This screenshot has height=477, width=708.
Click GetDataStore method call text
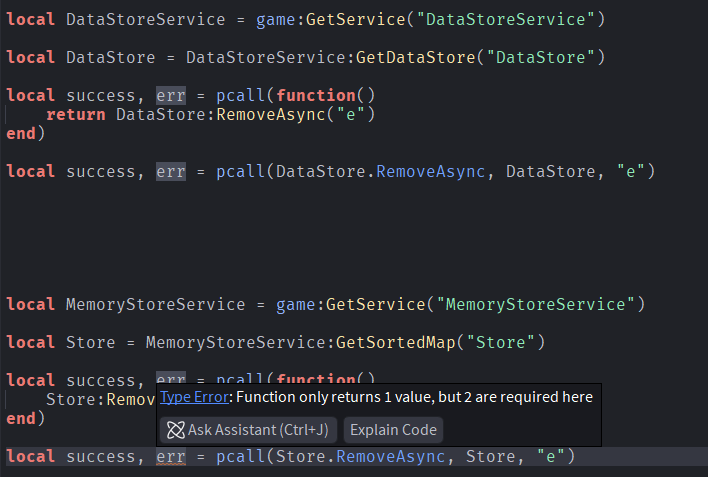416,57
